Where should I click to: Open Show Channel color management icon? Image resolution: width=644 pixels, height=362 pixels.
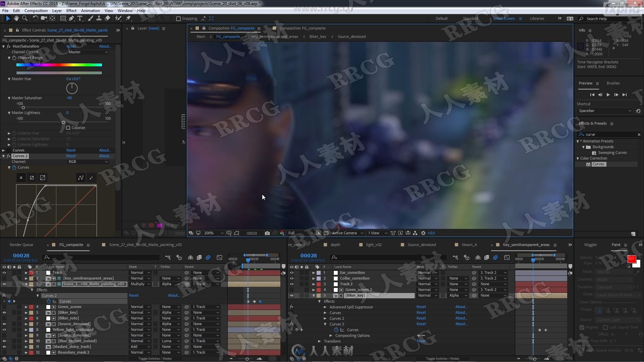click(x=282, y=233)
